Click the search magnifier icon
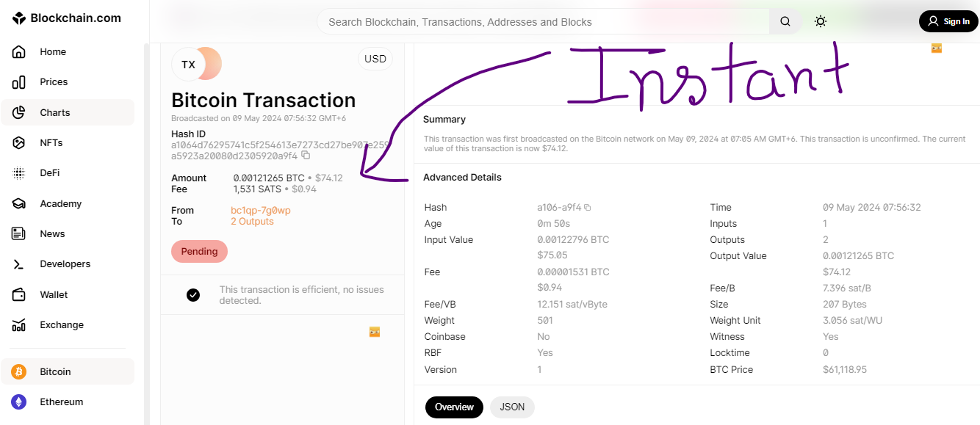 [785, 22]
